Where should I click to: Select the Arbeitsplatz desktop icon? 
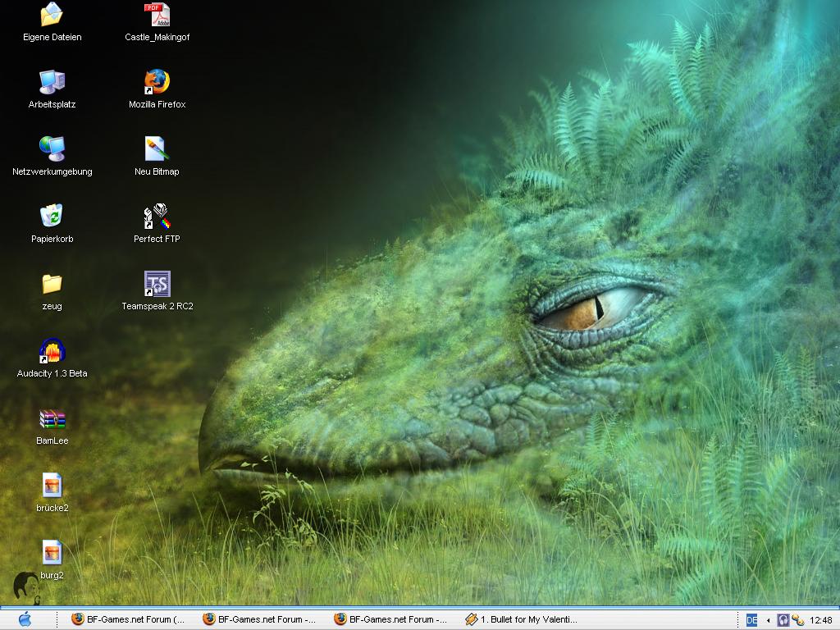tap(52, 82)
